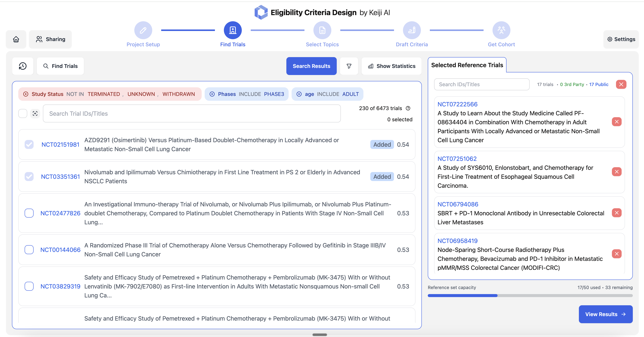Open the filter funnel icon

tap(349, 66)
